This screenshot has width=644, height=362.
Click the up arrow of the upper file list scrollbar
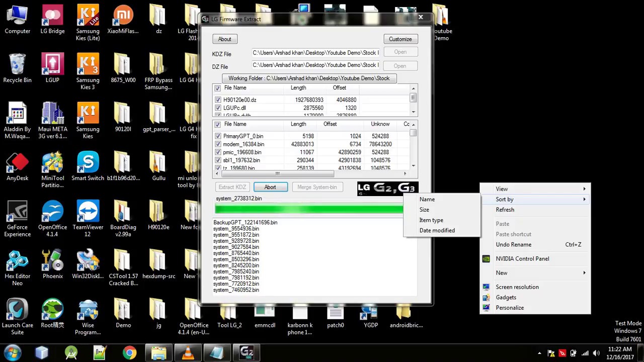point(414,88)
